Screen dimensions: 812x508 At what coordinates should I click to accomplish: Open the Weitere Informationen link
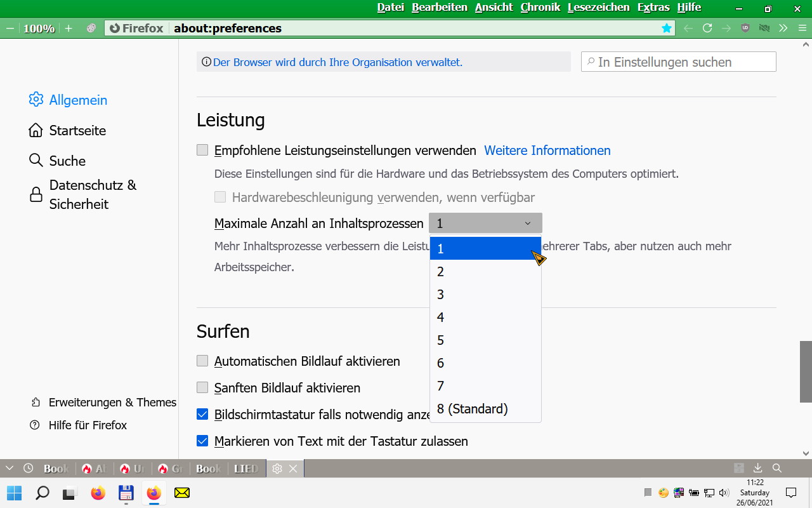coord(547,150)
